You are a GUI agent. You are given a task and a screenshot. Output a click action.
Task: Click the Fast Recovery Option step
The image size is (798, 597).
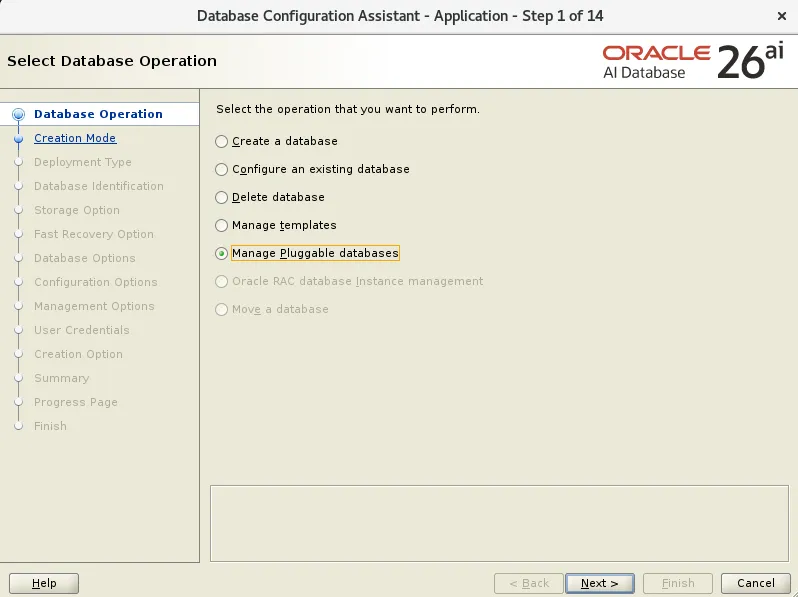click(x=94, y=234)
